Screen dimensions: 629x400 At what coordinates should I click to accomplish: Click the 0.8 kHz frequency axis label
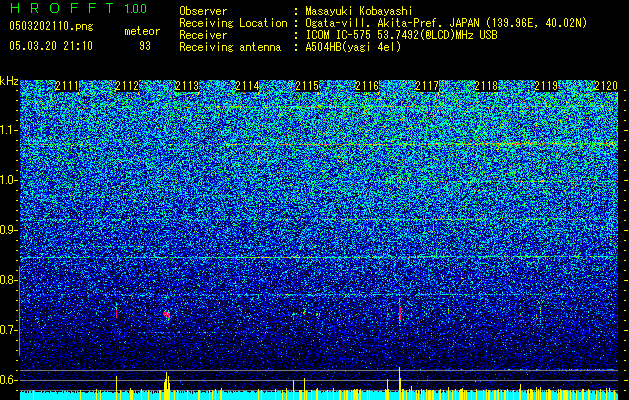coord(8,280)
